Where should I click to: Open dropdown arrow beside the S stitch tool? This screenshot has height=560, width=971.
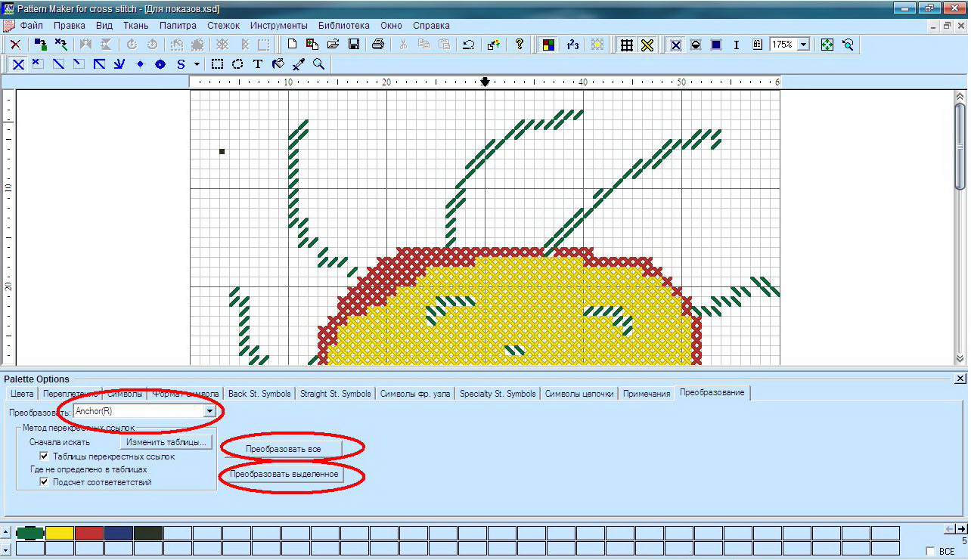197,64
